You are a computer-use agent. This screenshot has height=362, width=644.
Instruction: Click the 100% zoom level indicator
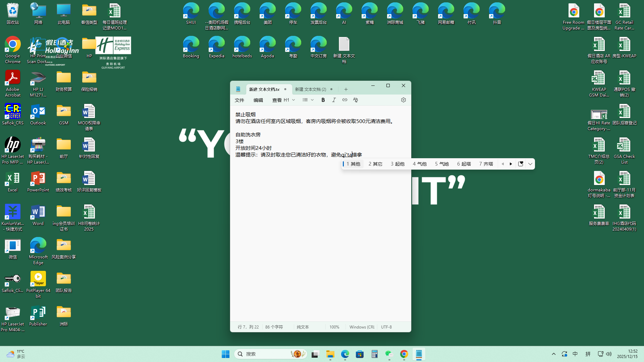(x=334, y=327)
